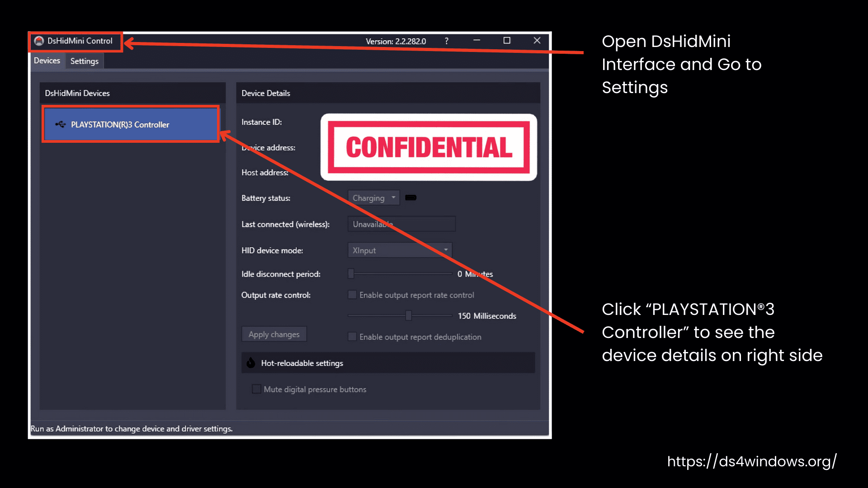The width and height of the screenshot is (868, 488).
Task: Click the DsHidMini Control window title
Action: pos(80,41)
